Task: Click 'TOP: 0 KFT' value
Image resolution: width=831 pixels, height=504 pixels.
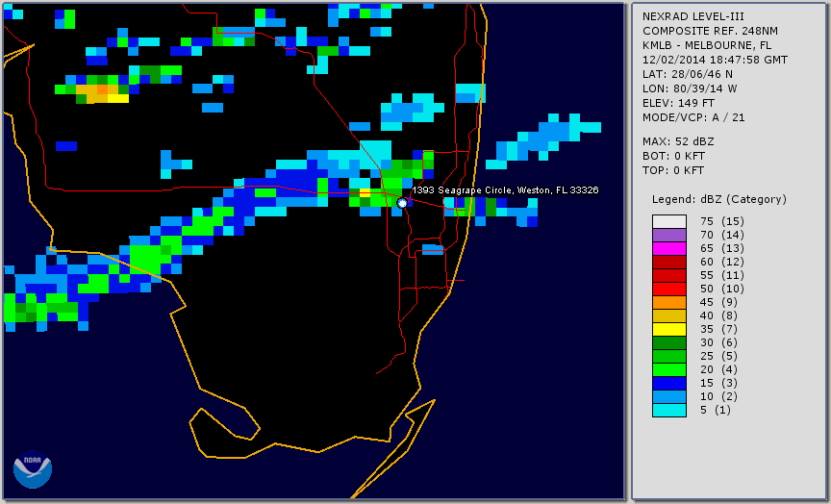Action: [x=673, y=170]
